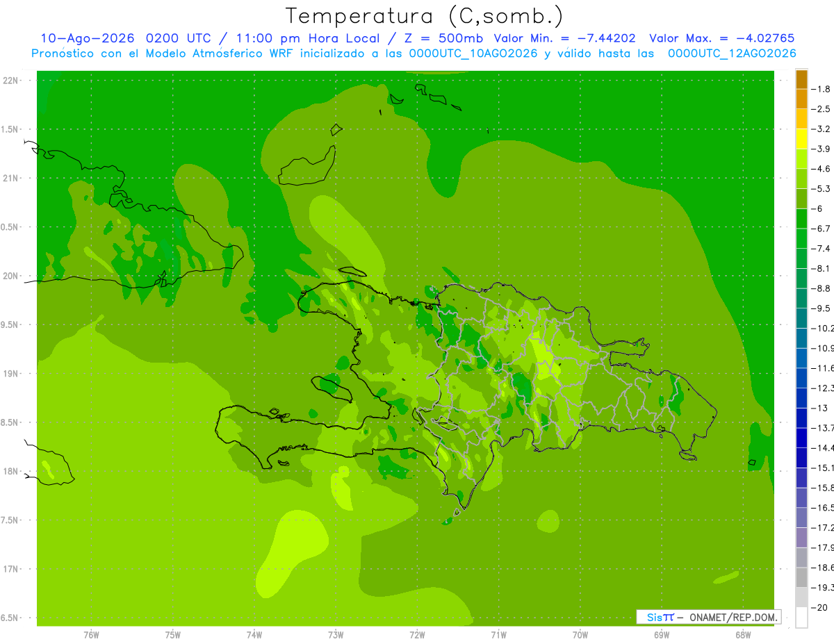Click legend swatch between -9.5 and -10.2
The image size is (834, 644).
coord(801,318)
